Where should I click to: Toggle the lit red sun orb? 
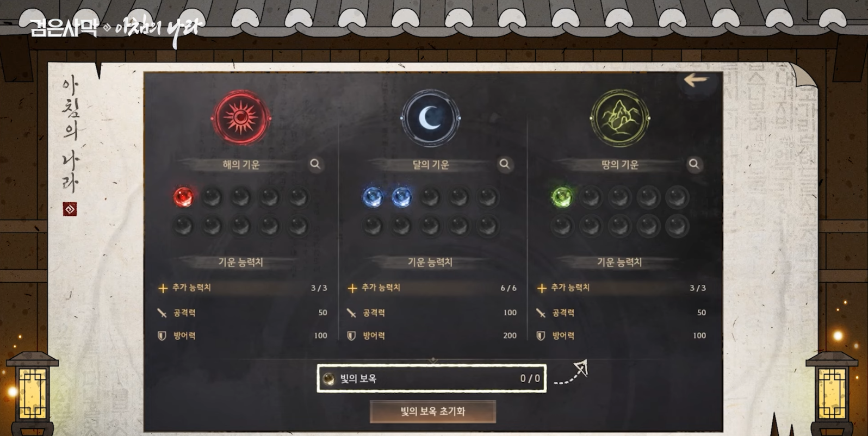coord(183,197)
